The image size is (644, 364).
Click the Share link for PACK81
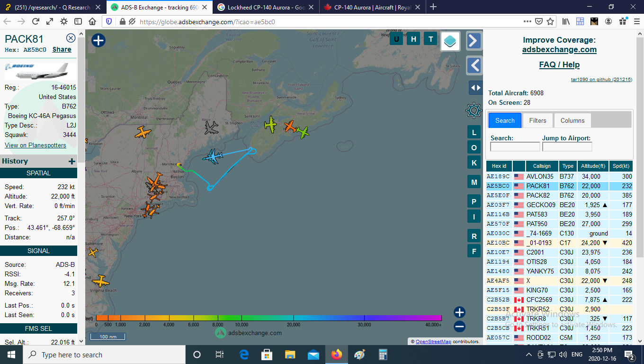click(62, 49)
